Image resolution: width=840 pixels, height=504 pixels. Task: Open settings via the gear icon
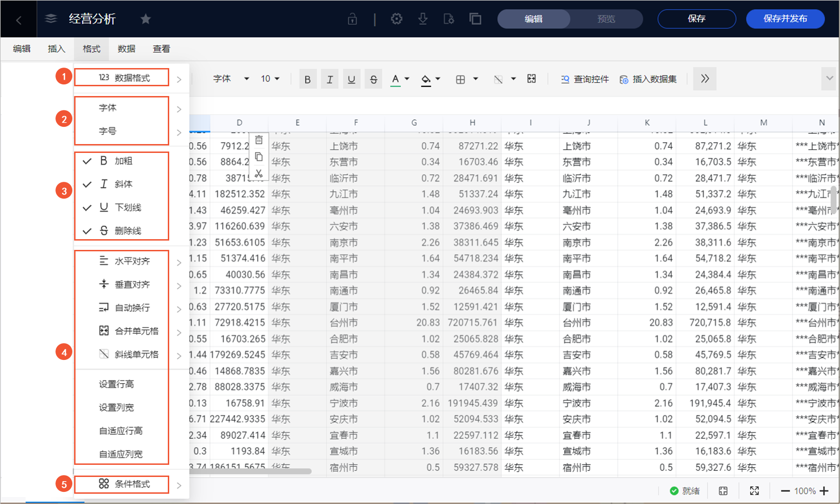point(397,19)
